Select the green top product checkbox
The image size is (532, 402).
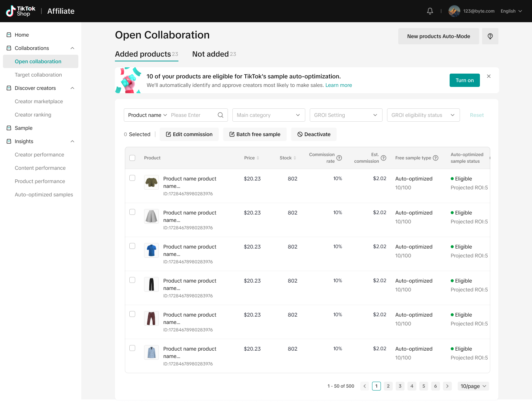coord(132,178)
